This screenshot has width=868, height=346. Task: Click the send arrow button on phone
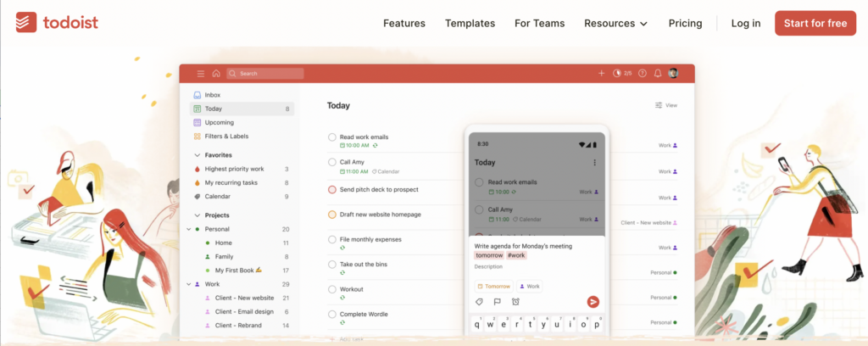(593, 302)
